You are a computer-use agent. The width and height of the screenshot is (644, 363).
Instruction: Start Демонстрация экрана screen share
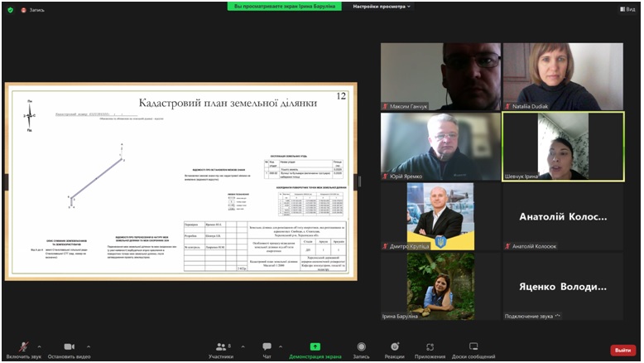pyautogui.click(x=315, y=351)
